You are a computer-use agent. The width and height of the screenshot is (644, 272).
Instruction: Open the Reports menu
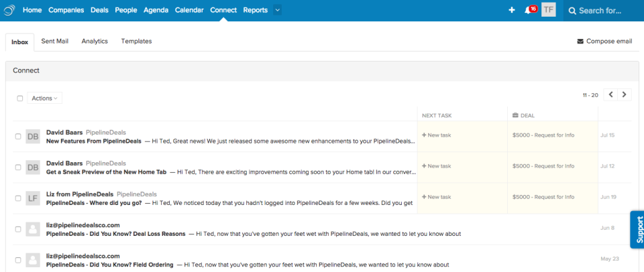256,10
